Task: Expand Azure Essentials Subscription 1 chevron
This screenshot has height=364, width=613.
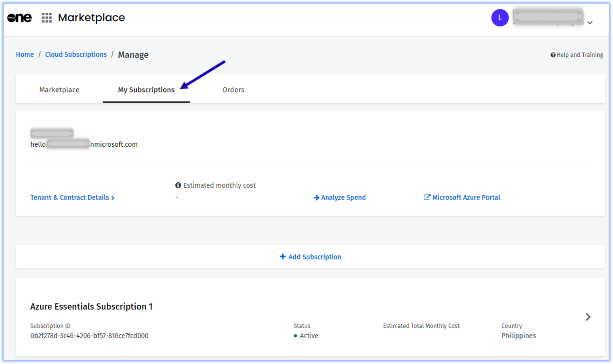Action: pyautogui.click(x=588, y=317)
